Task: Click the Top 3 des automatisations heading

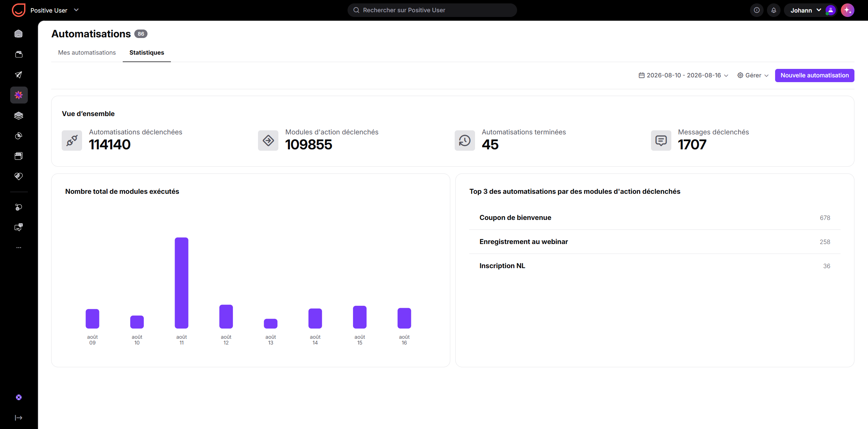Action: tap(575, 191)
